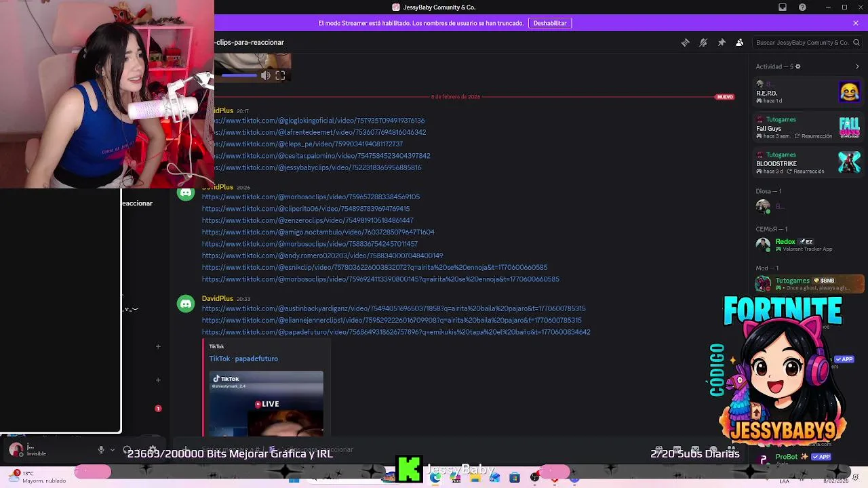Click the Fall Guys game thumbnail

pyautogui.click(x=850, y=127)
